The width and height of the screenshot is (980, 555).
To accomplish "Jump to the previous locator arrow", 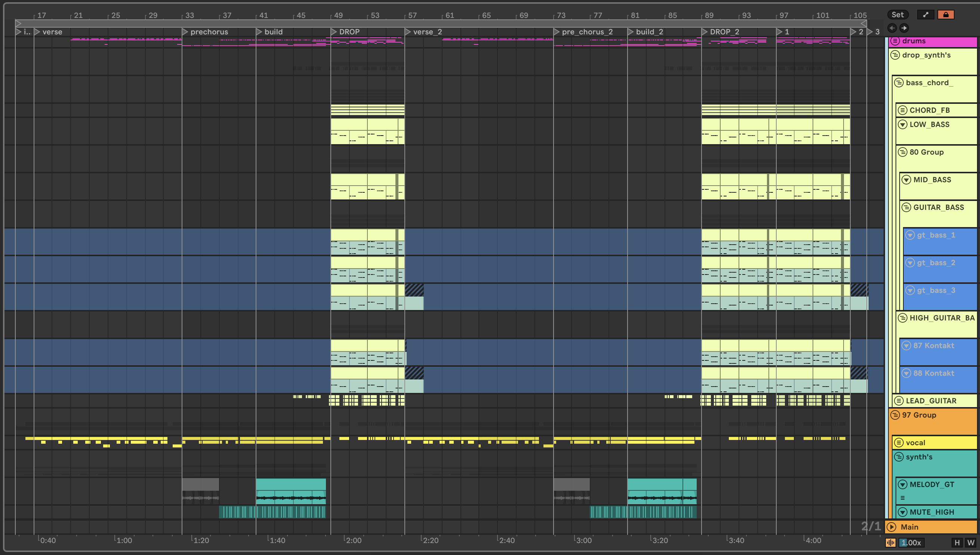I will click(x=892, y=28).
